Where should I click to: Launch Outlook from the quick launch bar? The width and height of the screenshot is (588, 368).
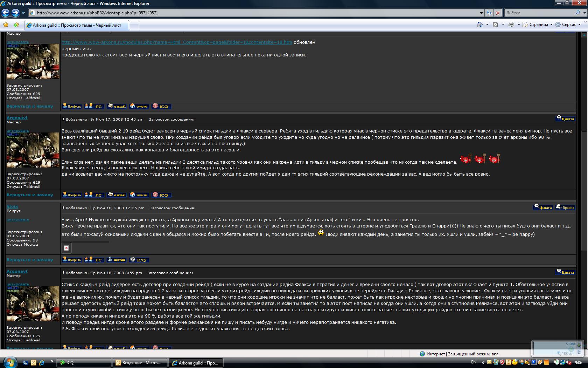34,363
